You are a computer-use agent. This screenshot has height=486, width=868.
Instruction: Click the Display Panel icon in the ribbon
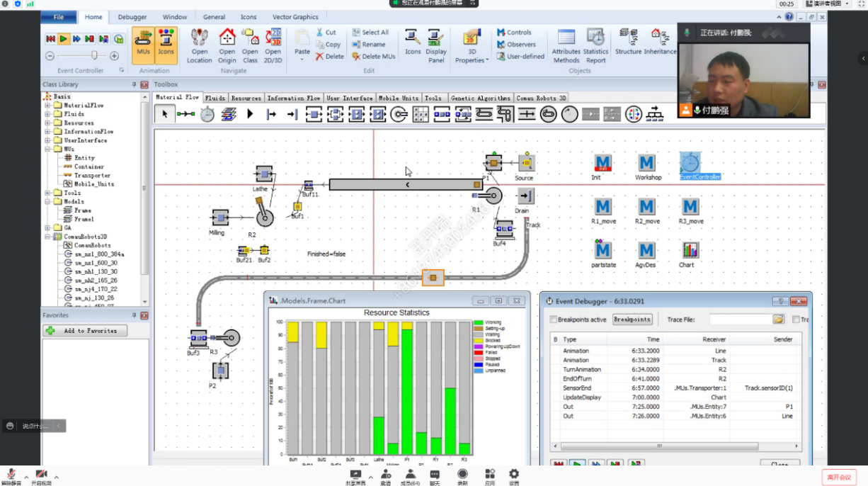tap(436, 44)
